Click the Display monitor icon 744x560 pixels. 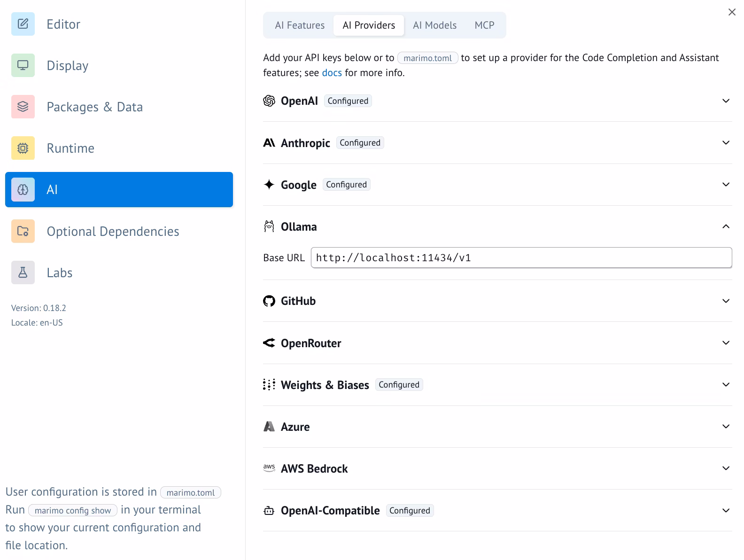tap(23, 65)
